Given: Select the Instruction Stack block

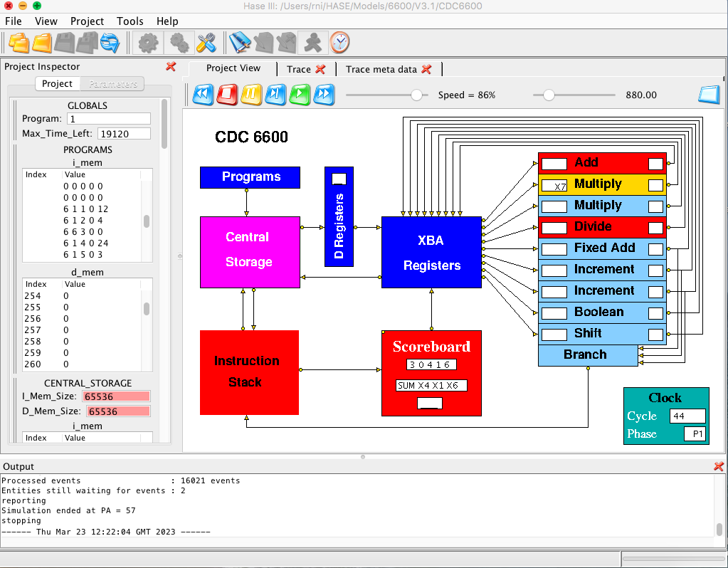Looking at the screenshot, I should coord(249,372).
